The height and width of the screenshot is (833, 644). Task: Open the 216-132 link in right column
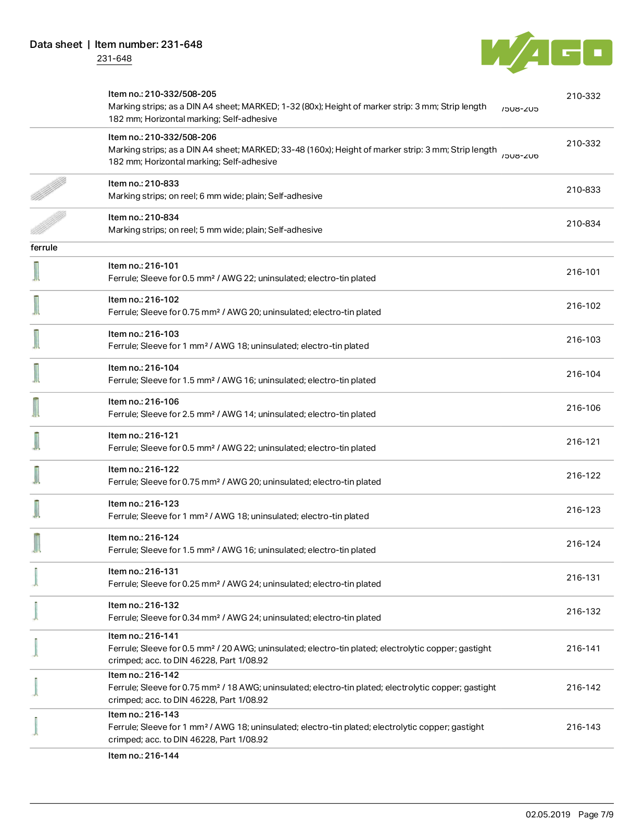point(583,612)
